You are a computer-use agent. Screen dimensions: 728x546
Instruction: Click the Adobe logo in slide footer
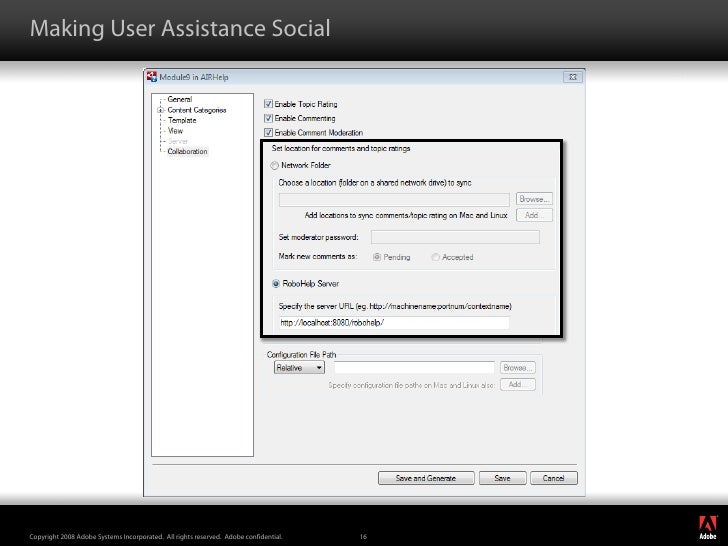(708, 527)
